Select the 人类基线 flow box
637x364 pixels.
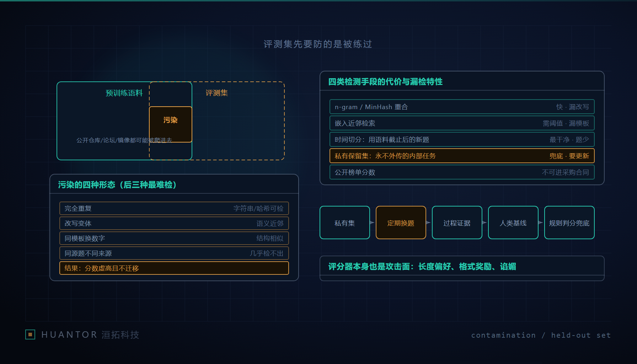click(x=513, y=223)
